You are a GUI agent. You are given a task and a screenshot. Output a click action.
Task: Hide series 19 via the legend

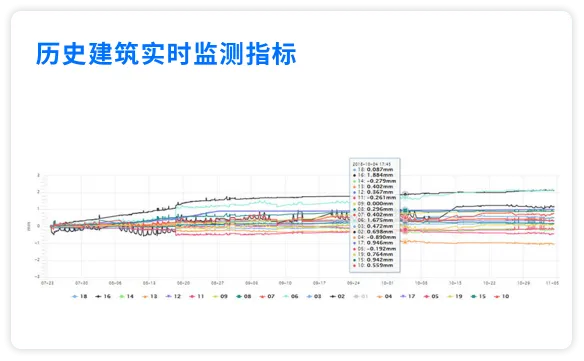455,297
